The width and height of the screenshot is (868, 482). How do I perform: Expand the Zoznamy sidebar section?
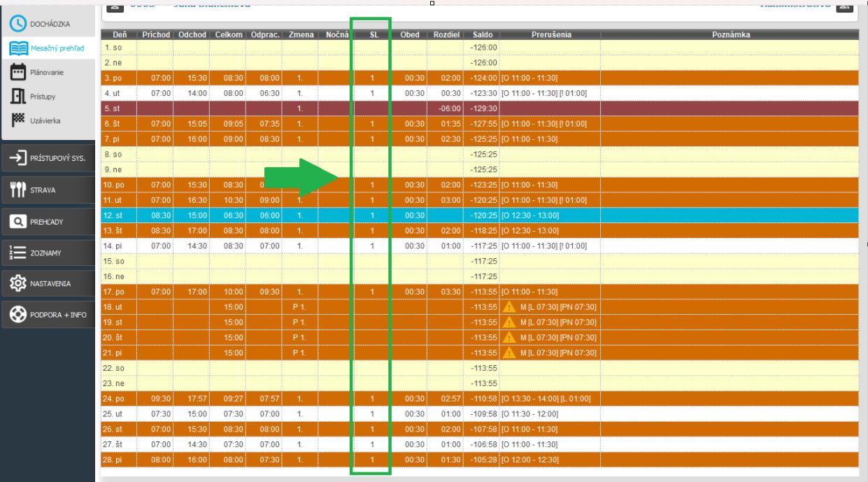47,253
